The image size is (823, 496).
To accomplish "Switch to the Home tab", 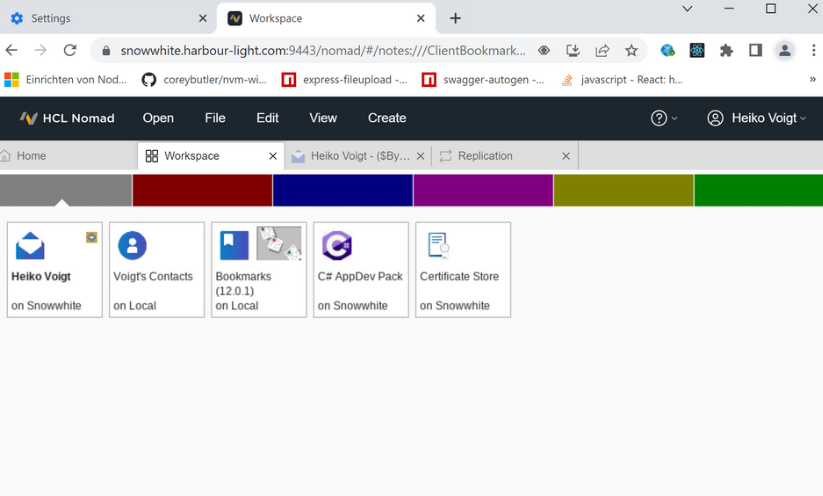I will 68,156.
